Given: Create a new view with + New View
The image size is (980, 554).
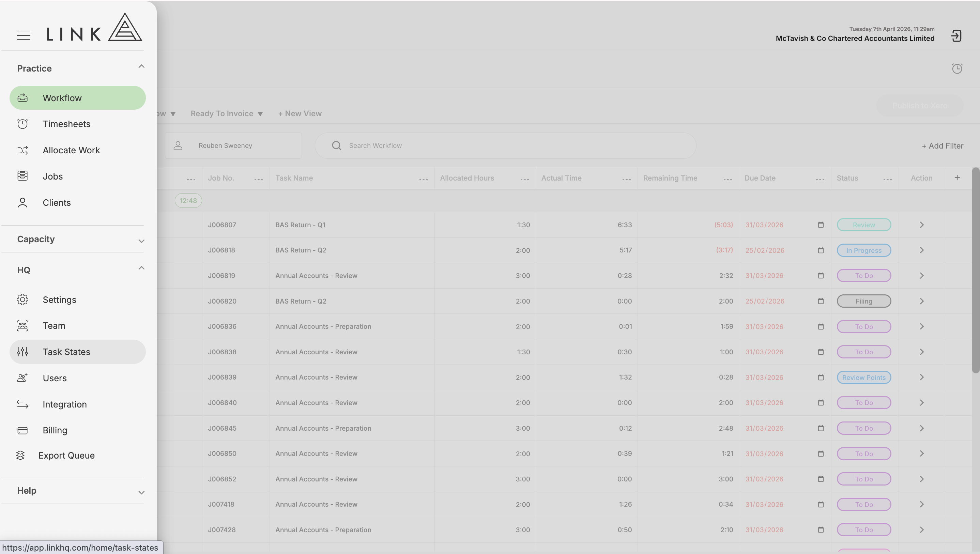Looking at the screenshot, I should point(300,113).
